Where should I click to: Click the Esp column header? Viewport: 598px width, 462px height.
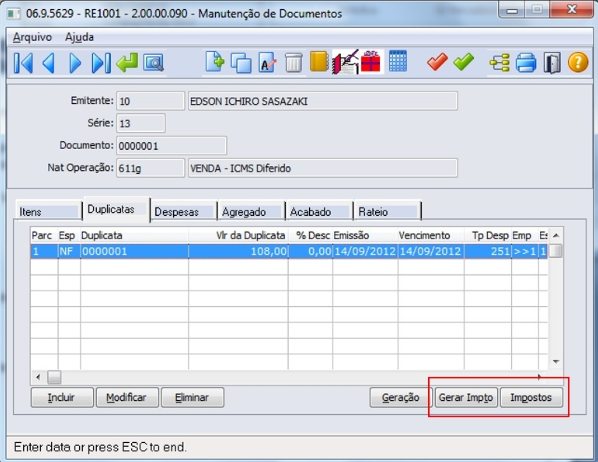(x=69, y=235)
